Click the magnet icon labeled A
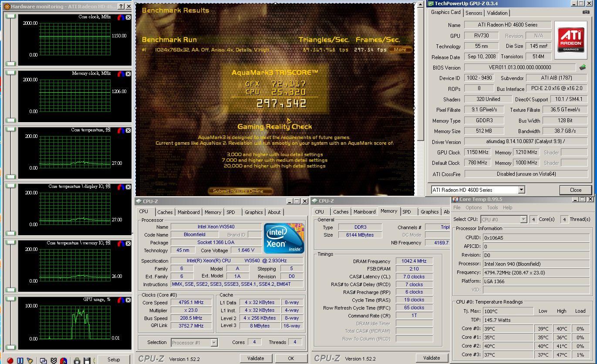Screen dimensions: 597x364 point(64,361)
